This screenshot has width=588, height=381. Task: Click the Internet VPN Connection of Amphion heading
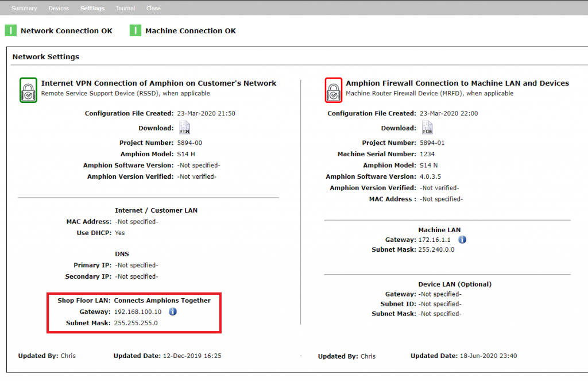coord(158,83)
